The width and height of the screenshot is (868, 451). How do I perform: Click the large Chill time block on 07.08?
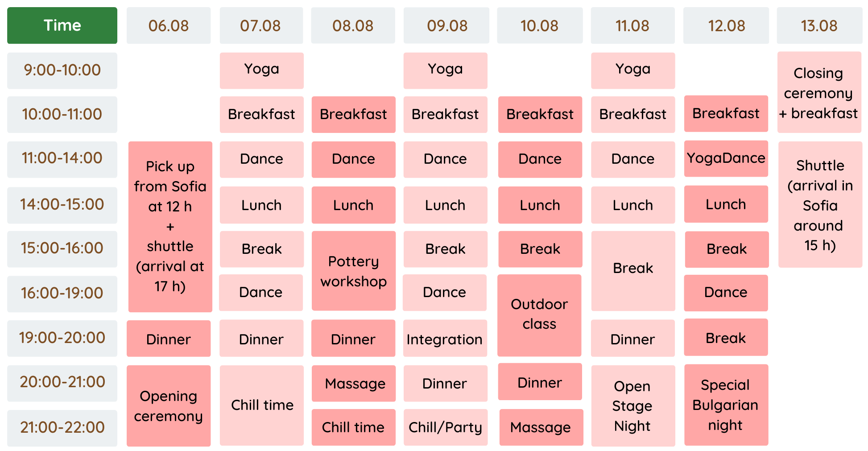tap(261, 405)
